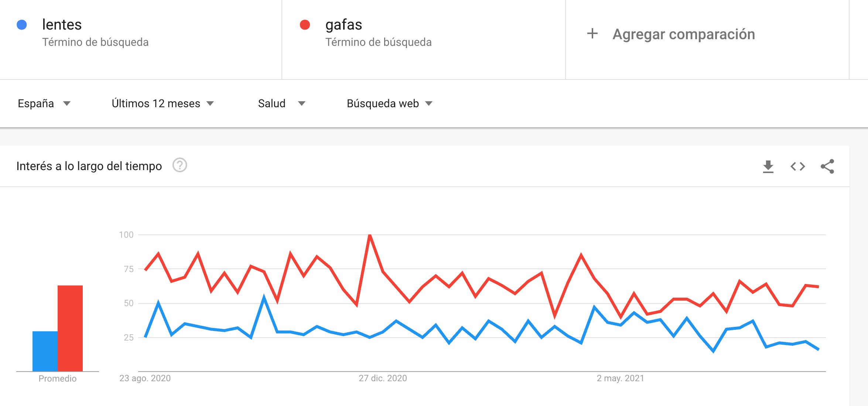Open help for Interés a lo largo del tiempo
Screen dimensions: 868x406
pos(180,165)
